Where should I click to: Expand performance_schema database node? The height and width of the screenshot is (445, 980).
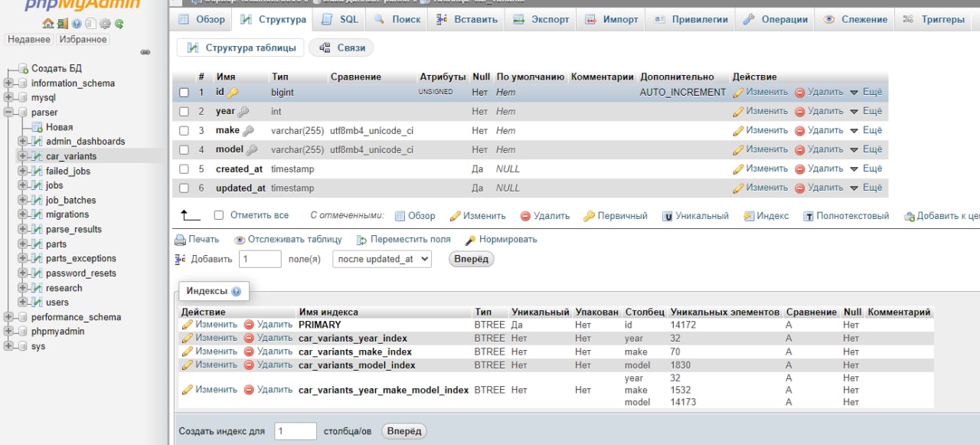(x=9, y=317)
